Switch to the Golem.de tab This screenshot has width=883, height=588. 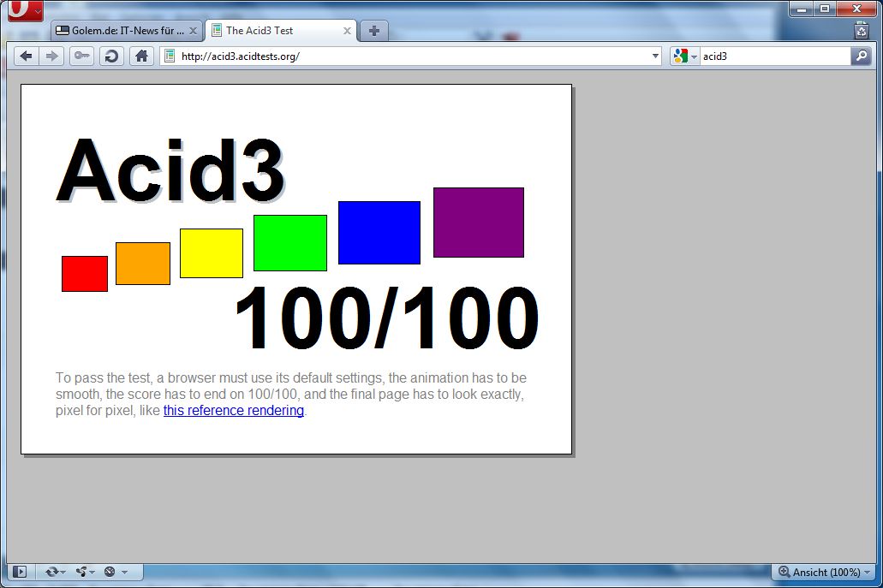coord(120,29)
